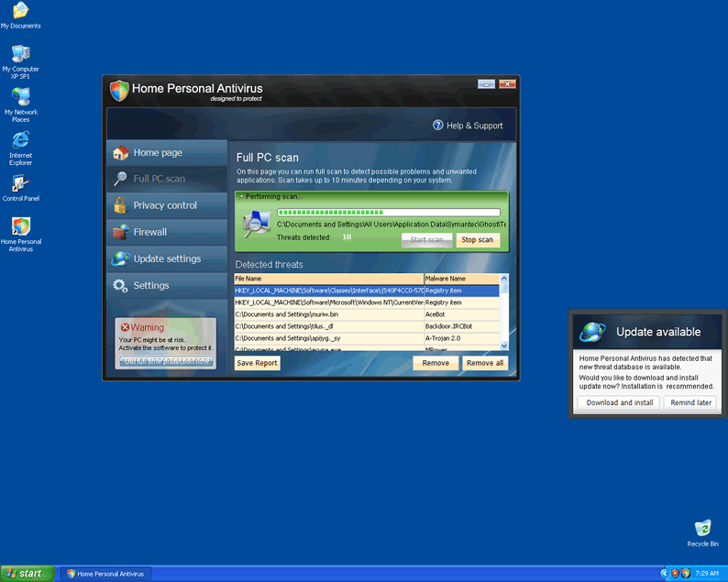The width and height of the screenshot is (728, 582).
Task: Click the Remove all button
Action: click(x=484, y=363)
